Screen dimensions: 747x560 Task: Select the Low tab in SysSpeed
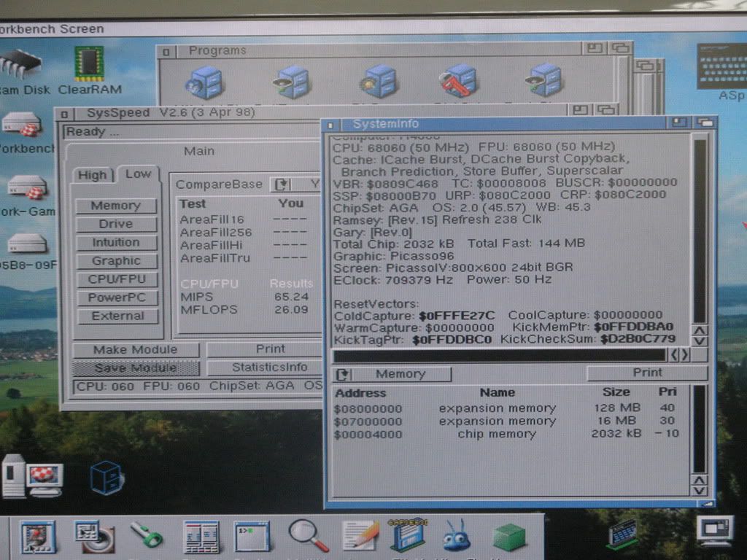(138, 174)
